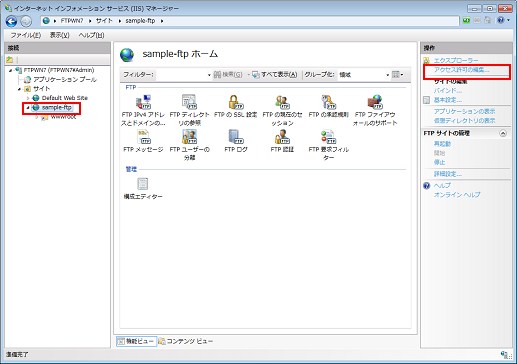Collapse the FTP site management section
This screenshot has width=517, height=364.
pyautogui.click(x=503, y=133)
